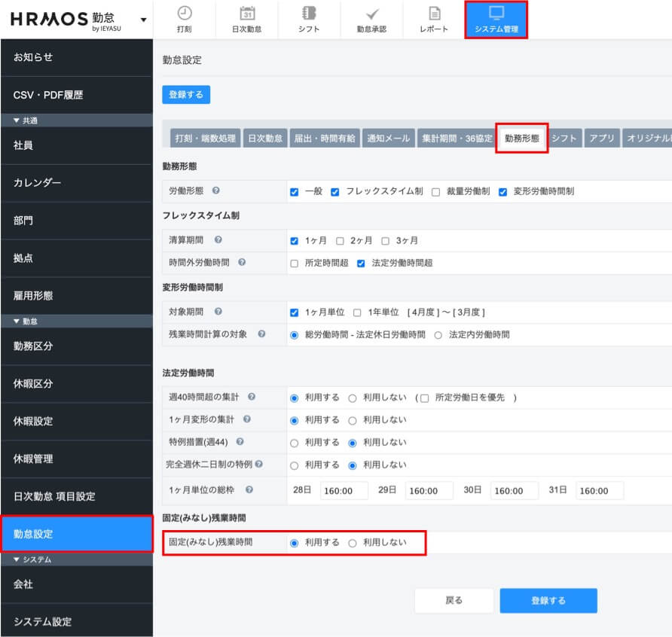
Task: Collapse the 共通 sidebar section
Action: [x=17, y=120]
